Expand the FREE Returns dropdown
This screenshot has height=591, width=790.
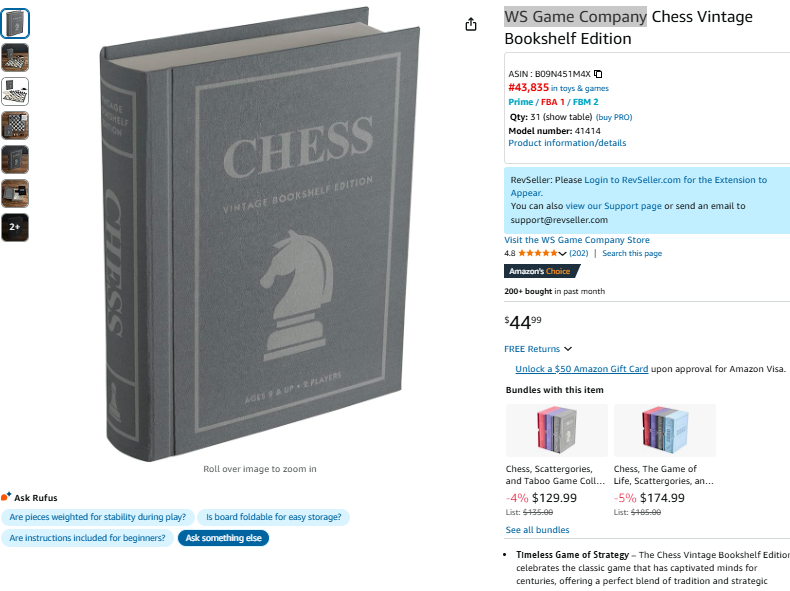[568, 349]
